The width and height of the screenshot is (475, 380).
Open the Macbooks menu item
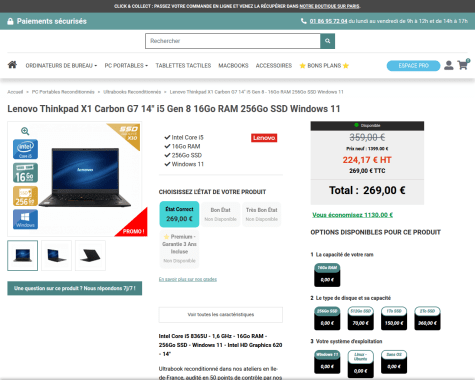coord(233,66)
